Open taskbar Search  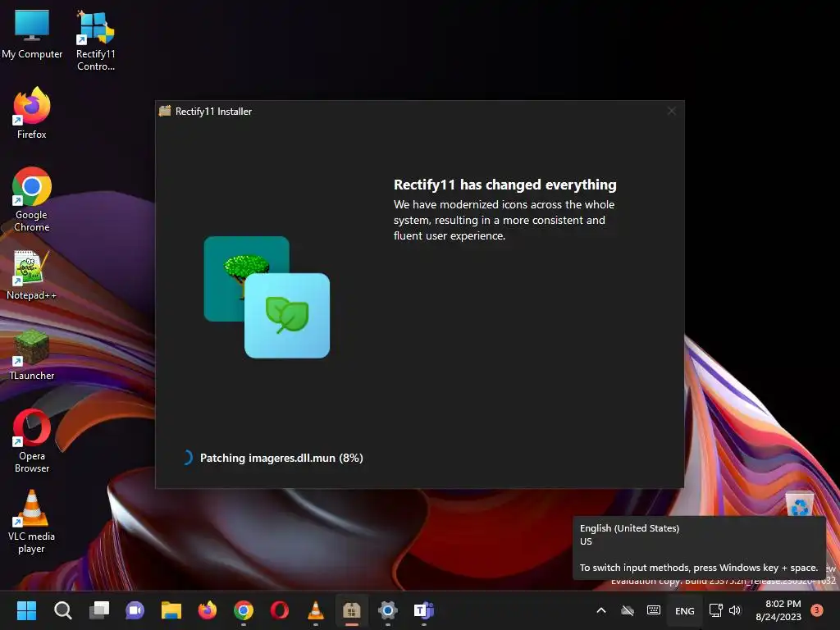[62, 610]
